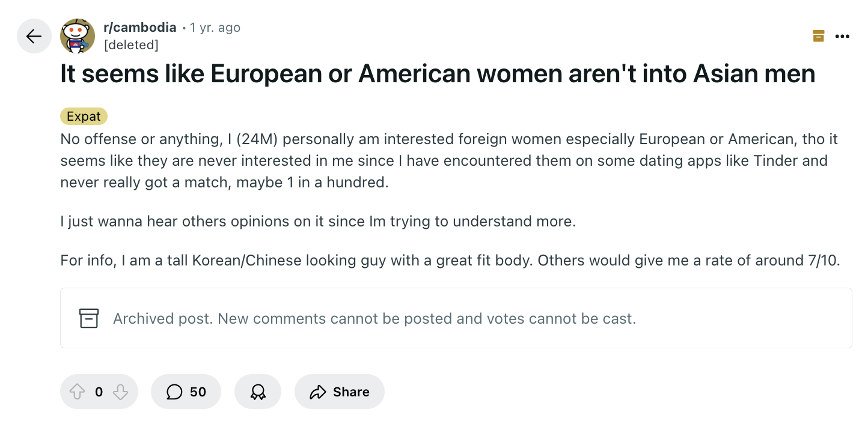Open the three-dot overflow menu
Viewport: 868px width, 430px height.
[x=842, y=37]
